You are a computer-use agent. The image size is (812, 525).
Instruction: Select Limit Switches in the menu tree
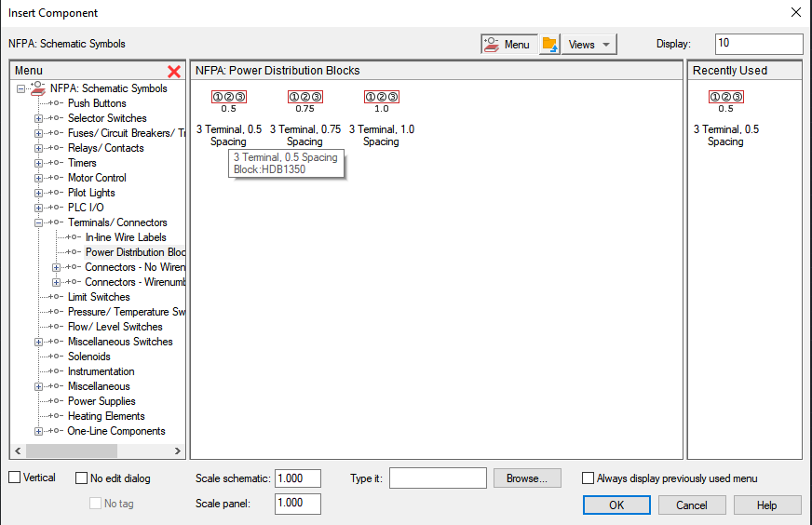99,297
